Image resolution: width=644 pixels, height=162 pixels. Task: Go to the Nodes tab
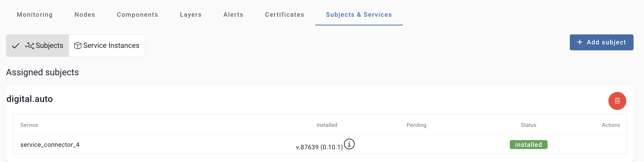click(85, 15)
